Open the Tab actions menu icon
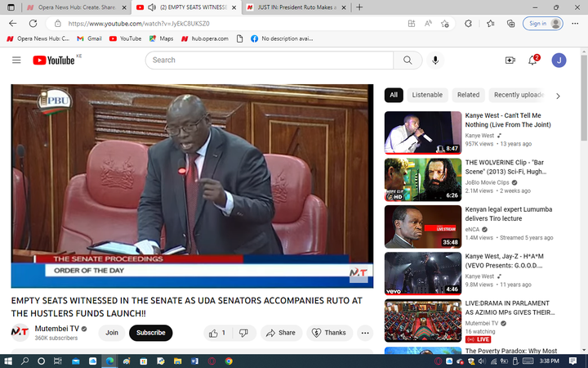 click(x=11, y=7)
